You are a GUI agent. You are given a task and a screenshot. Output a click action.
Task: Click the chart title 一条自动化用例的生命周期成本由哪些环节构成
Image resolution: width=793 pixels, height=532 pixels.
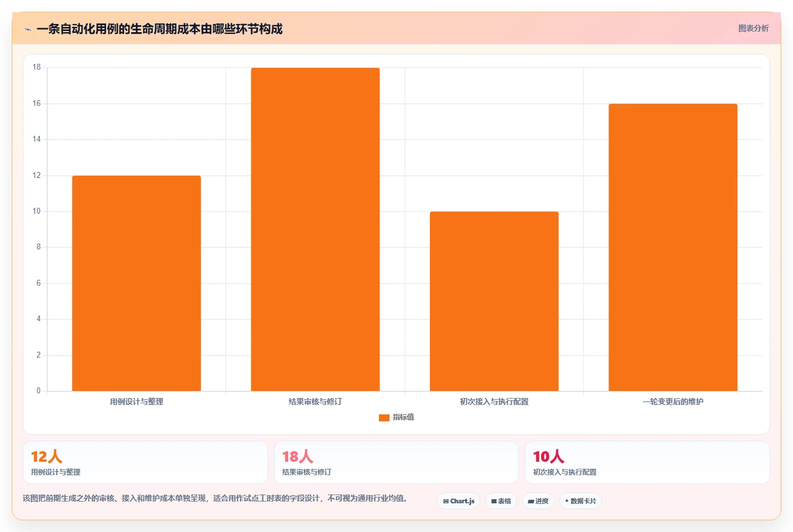click(x=159, y=29)
